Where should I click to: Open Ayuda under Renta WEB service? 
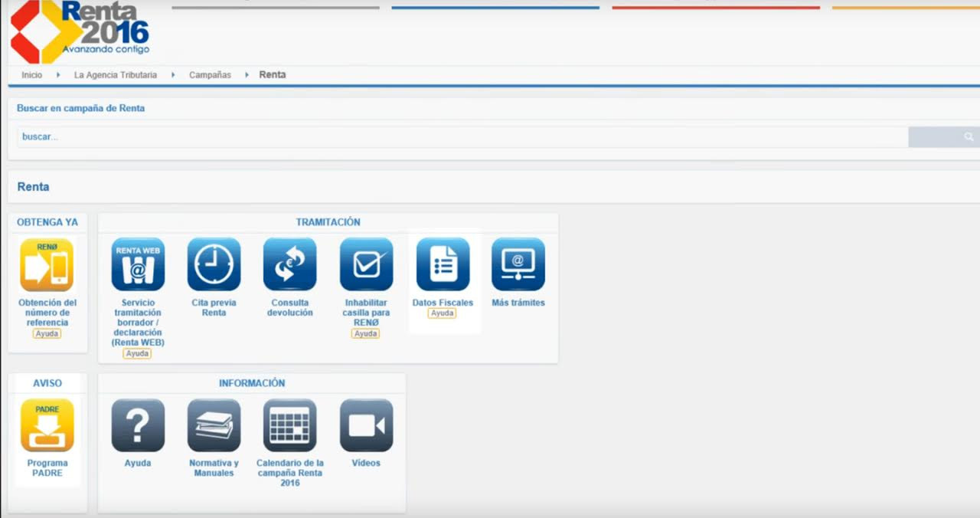pos(137,353)
